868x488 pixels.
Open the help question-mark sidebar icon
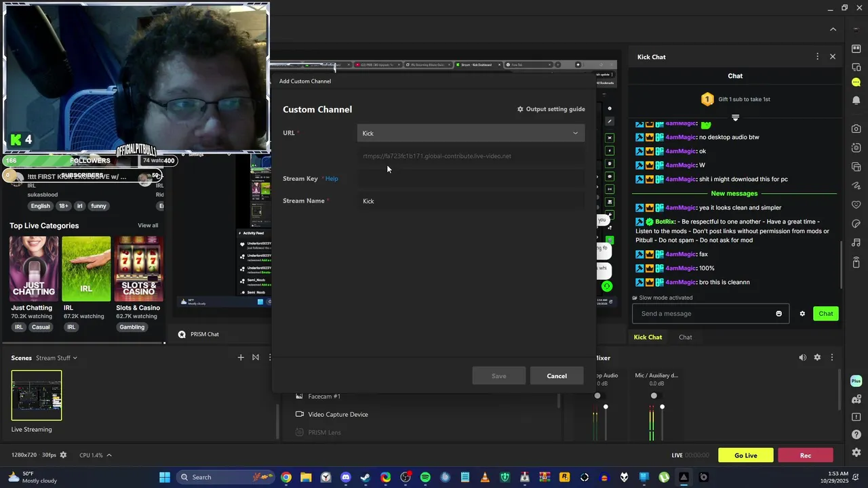(x=856, y=434)
